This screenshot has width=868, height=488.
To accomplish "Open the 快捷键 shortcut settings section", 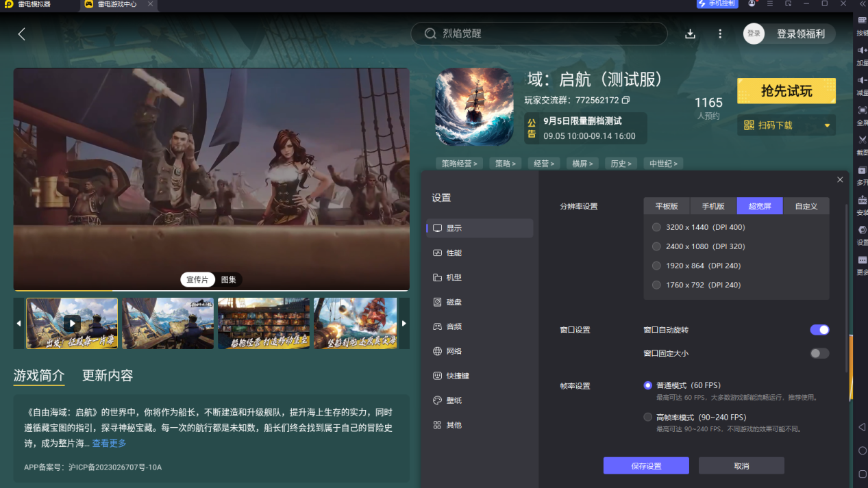I will (x=457, y=376).
